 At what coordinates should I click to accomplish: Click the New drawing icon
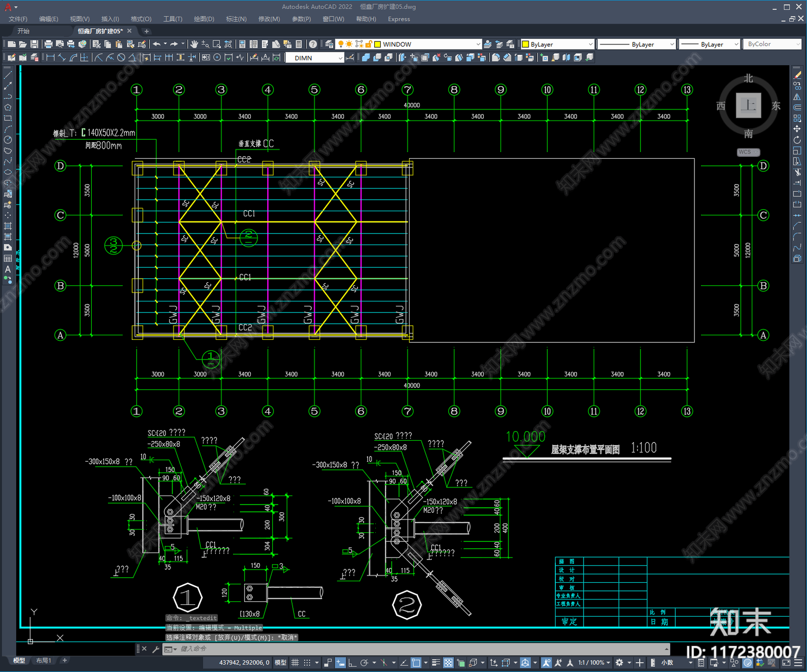coord(12,44)
